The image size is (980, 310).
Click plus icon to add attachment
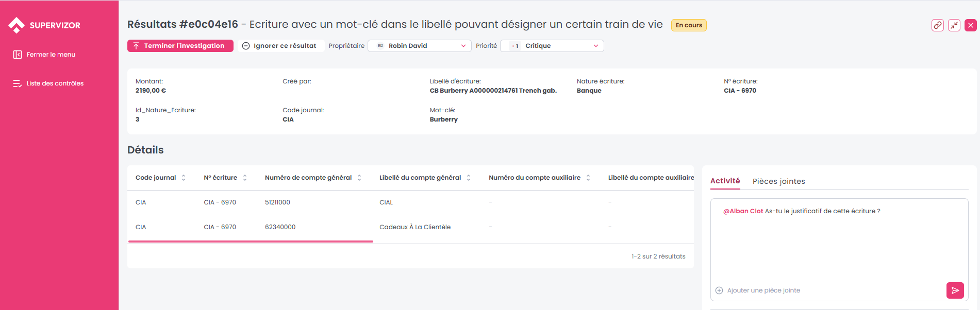coord(719,290)
